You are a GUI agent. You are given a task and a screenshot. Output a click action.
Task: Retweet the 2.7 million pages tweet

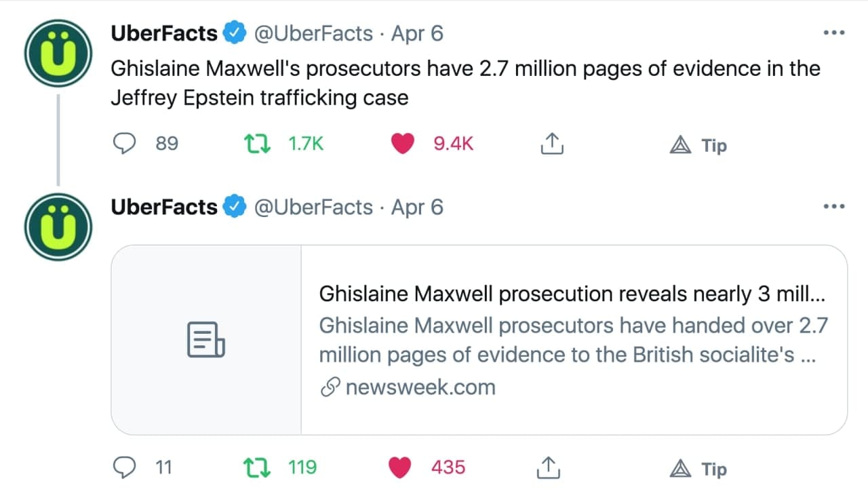point(257,144)
